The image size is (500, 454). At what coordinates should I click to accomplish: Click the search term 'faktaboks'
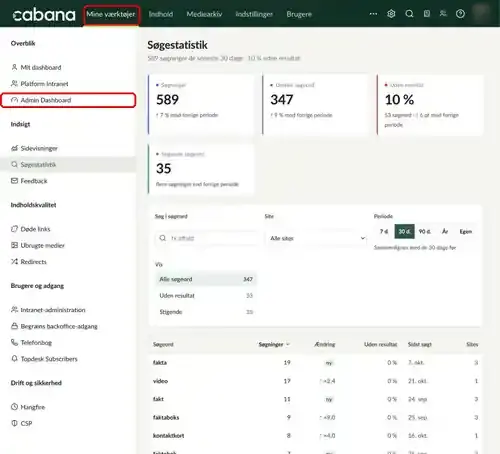point(166,417)
